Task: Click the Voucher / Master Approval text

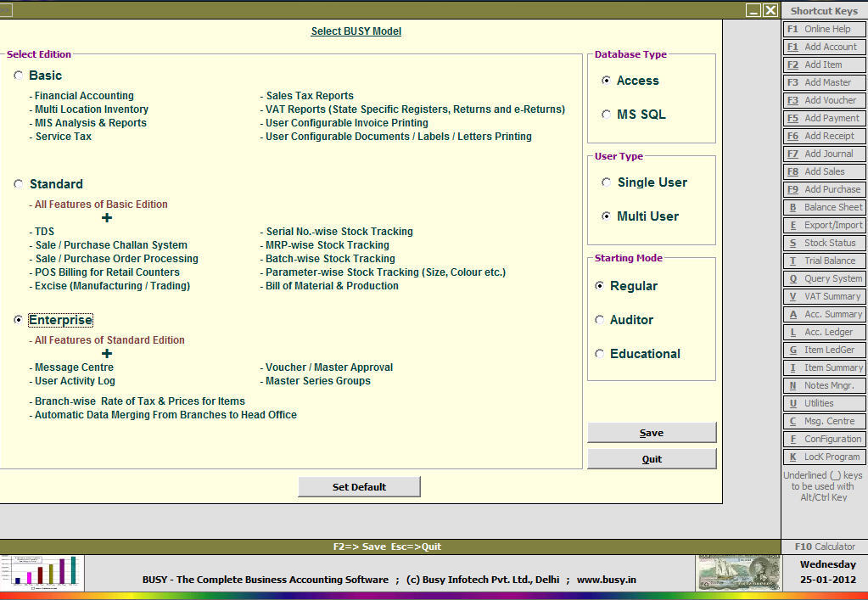Action: (x=329, y=367)
